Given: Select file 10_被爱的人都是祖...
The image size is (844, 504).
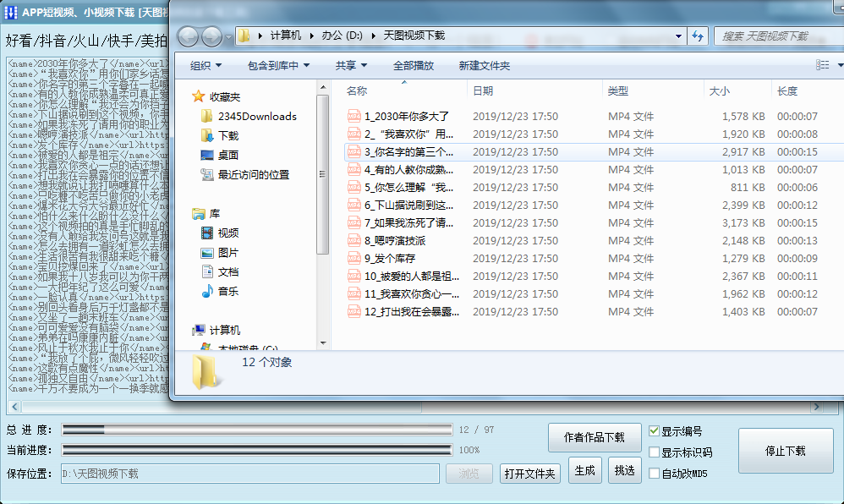Looking at the screenshot, I should (x=412, y=277).
